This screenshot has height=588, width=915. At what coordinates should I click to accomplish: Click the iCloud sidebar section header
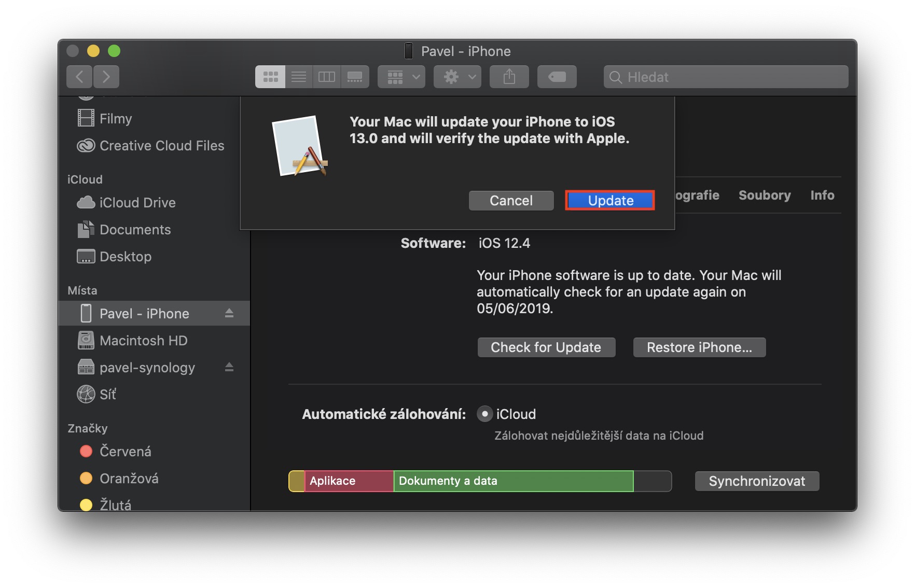pos(85,179)
